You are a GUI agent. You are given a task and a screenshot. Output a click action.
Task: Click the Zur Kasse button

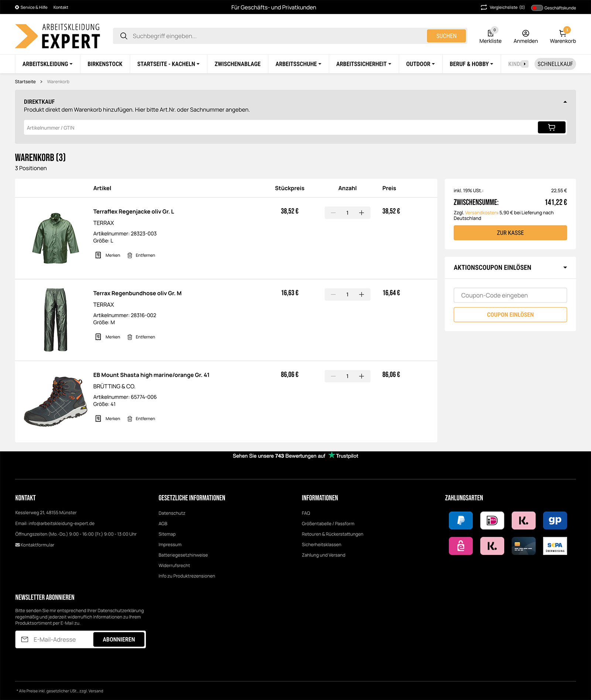coord(510,233)
